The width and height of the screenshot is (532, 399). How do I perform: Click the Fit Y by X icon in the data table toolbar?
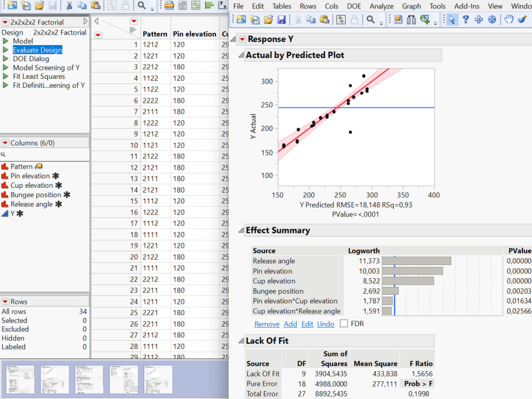222,5
